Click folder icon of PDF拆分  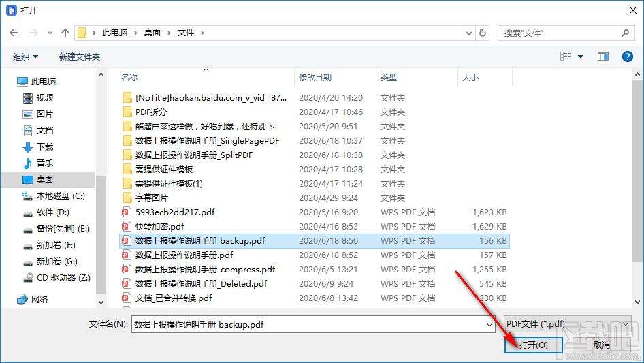pos(127,112)
